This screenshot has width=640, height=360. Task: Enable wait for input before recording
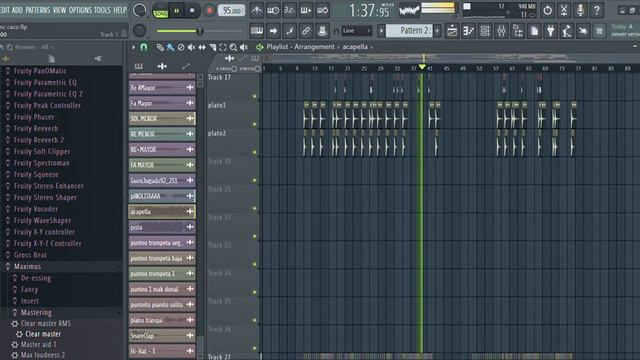point(273,10)
